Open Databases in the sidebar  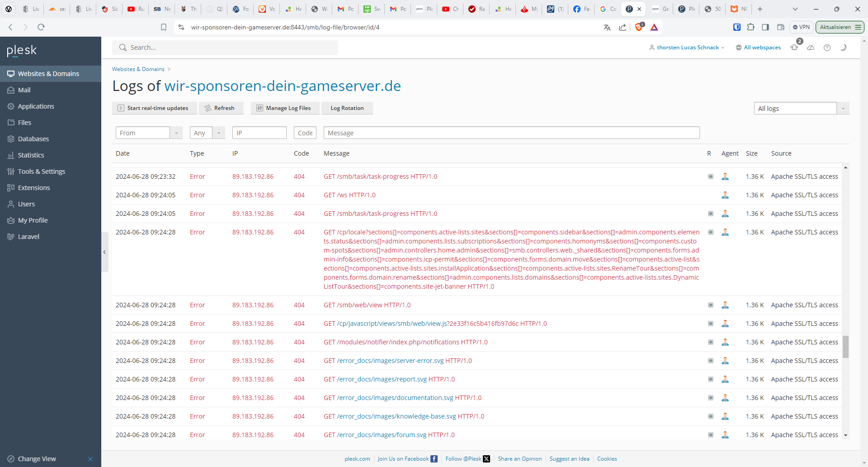33,139
